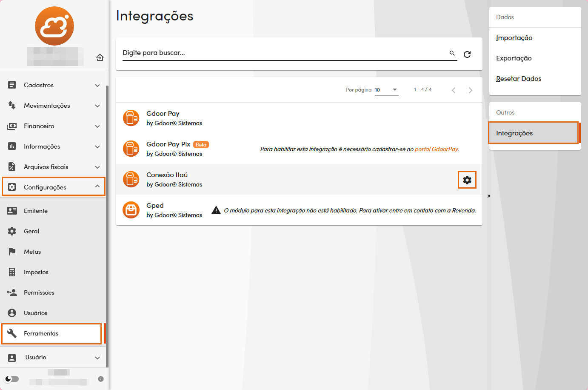This screenshot has width=588, height=390.
Task: Click the Movimentações arrows icon
Action: (x=12, y=106)
